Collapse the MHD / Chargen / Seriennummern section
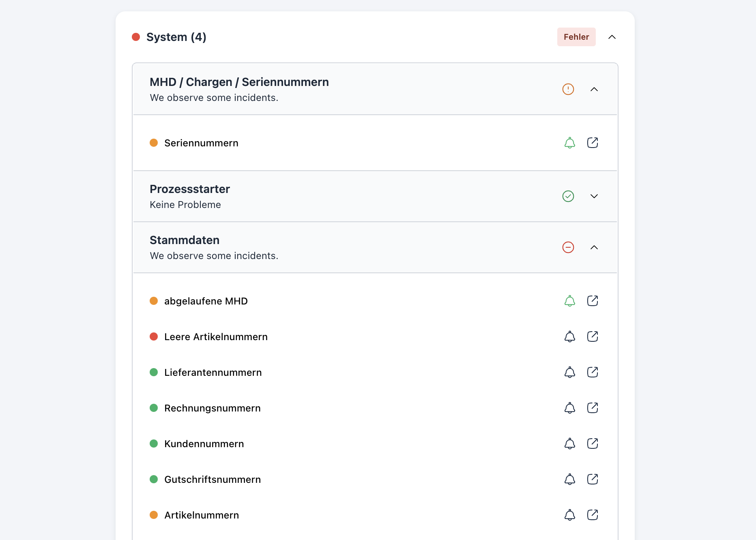Screen dimensions: 756x540 pyautogui.click(x=595, y=89)
